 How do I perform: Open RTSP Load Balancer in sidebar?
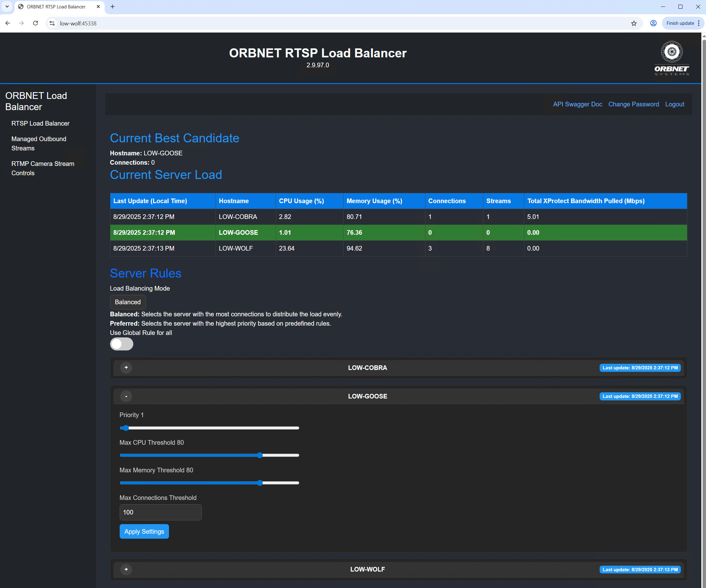coord(40,123)
